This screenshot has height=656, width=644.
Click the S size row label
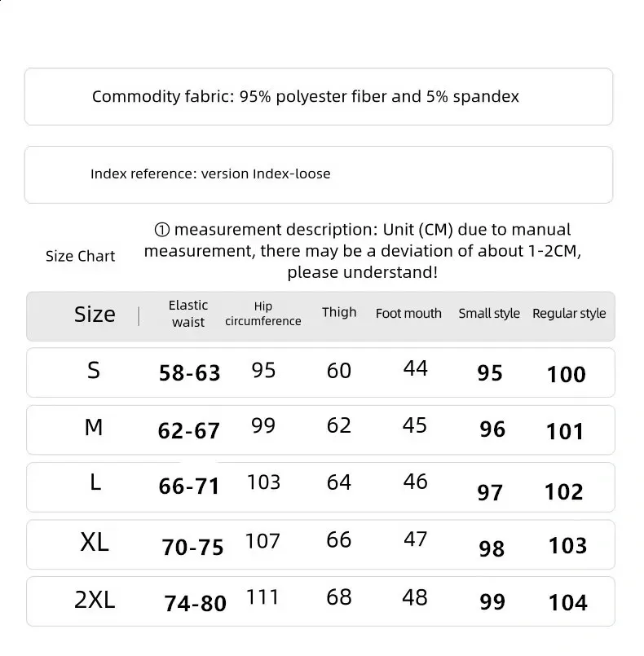point(94,371)
